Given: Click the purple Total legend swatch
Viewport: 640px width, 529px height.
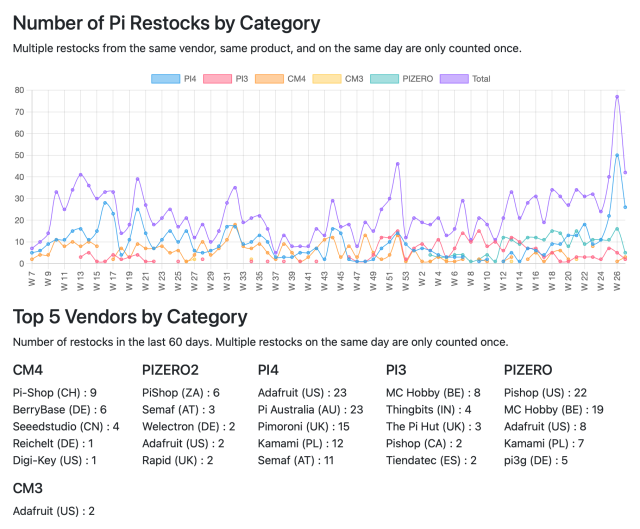Looking at the screenshot, I should coord(453,79).
